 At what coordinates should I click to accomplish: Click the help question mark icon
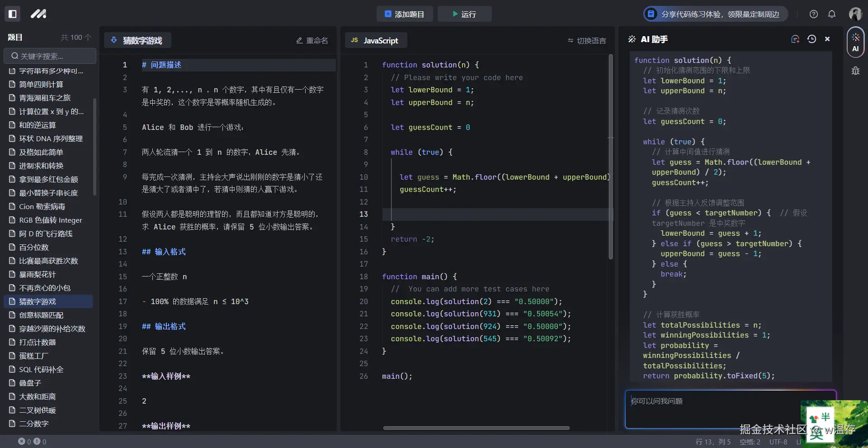[x=814, y=14]
